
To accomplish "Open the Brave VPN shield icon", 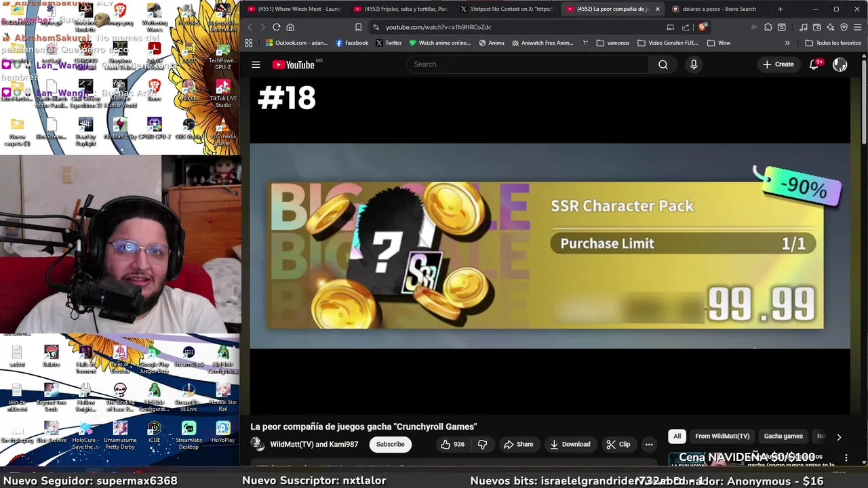I will pyautogui.click(x=844, y=27).
